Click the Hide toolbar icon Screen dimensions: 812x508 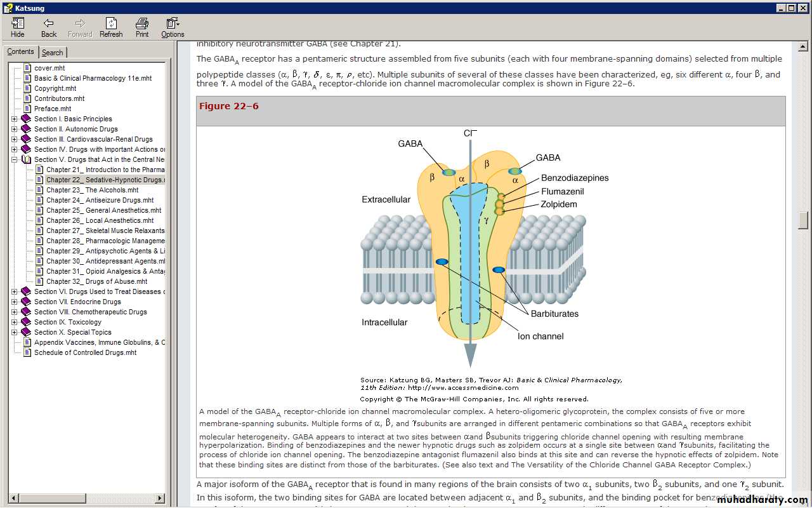(18, 27)
